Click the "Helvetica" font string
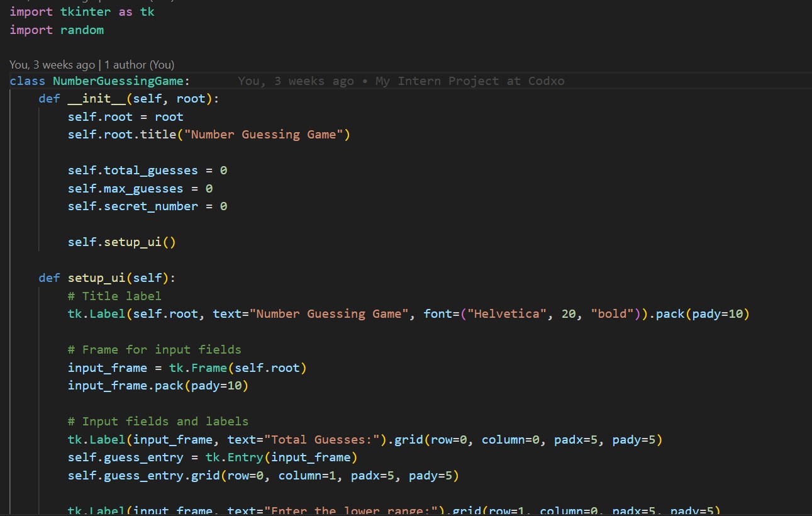 tap(510, 313)
